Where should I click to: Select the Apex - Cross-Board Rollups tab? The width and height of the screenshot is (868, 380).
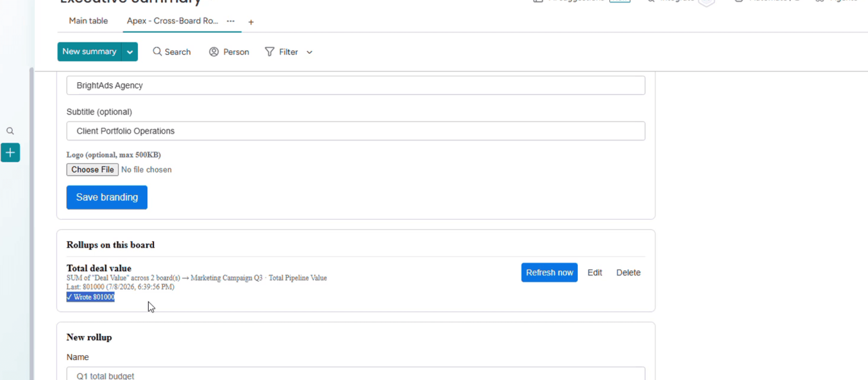[172, 21]
